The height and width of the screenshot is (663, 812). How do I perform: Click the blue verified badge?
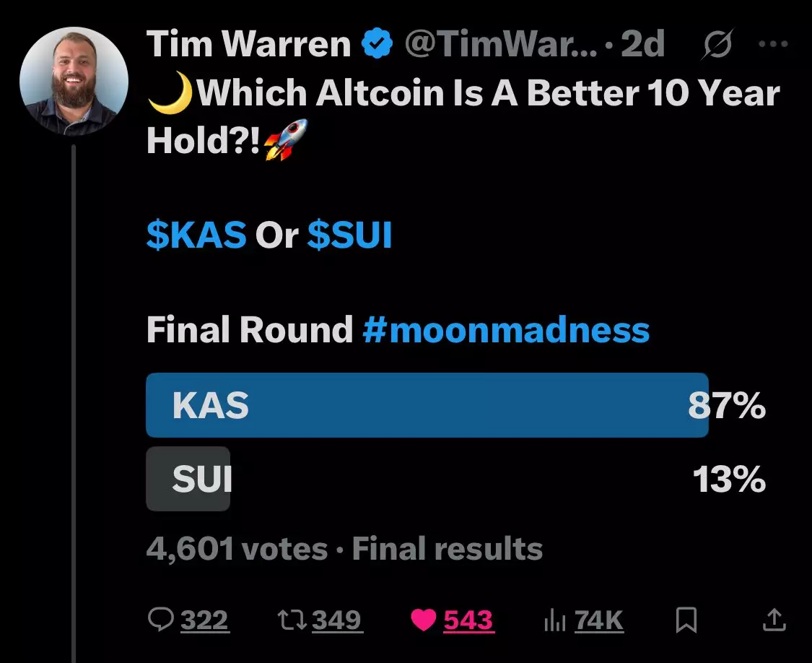pyautogui.click(x=377, y=45)
